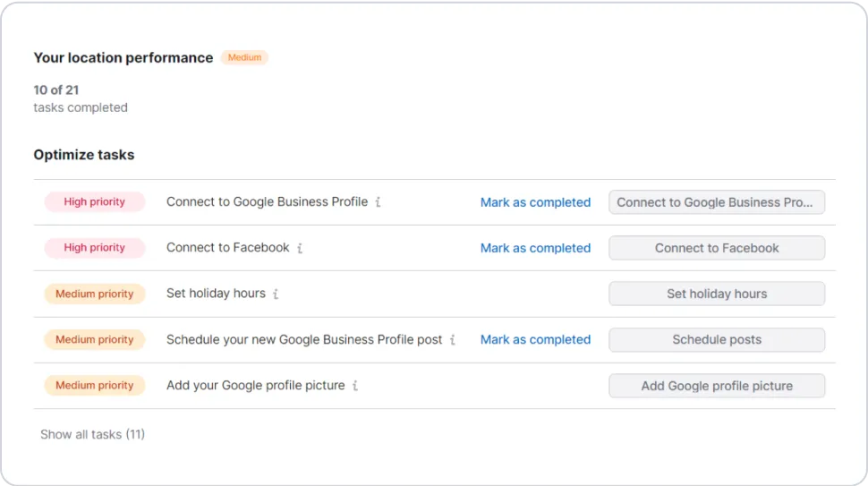Click Medium priority tag on Schedule post row

pyautogui.click(x=95, y=340)
